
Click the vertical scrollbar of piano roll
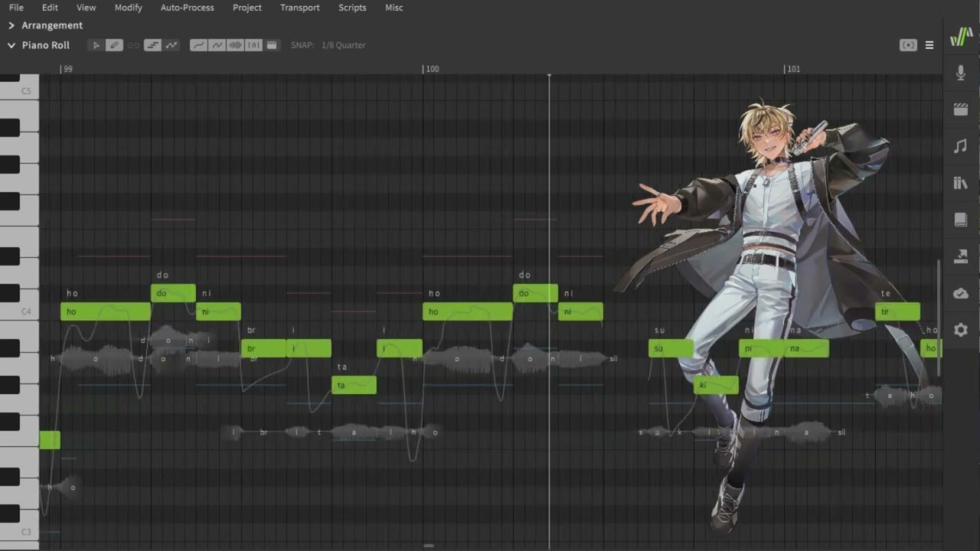coord(939,318)
